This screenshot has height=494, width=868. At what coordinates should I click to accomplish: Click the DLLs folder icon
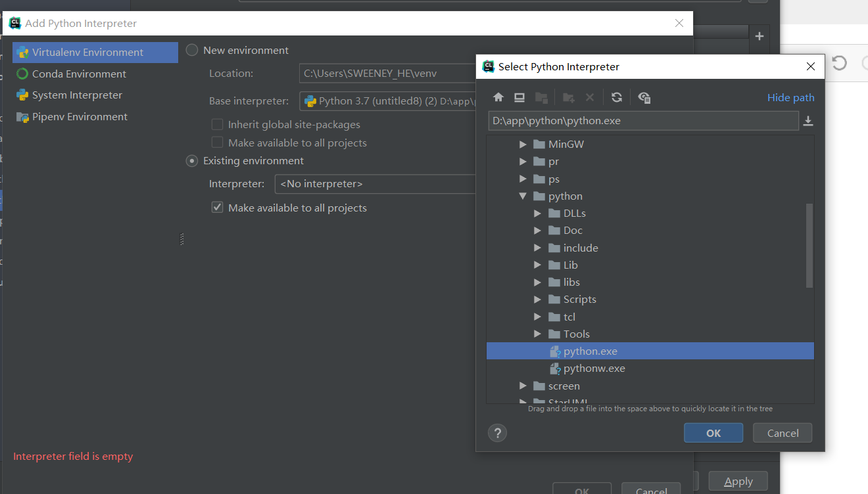click(554, 213)
